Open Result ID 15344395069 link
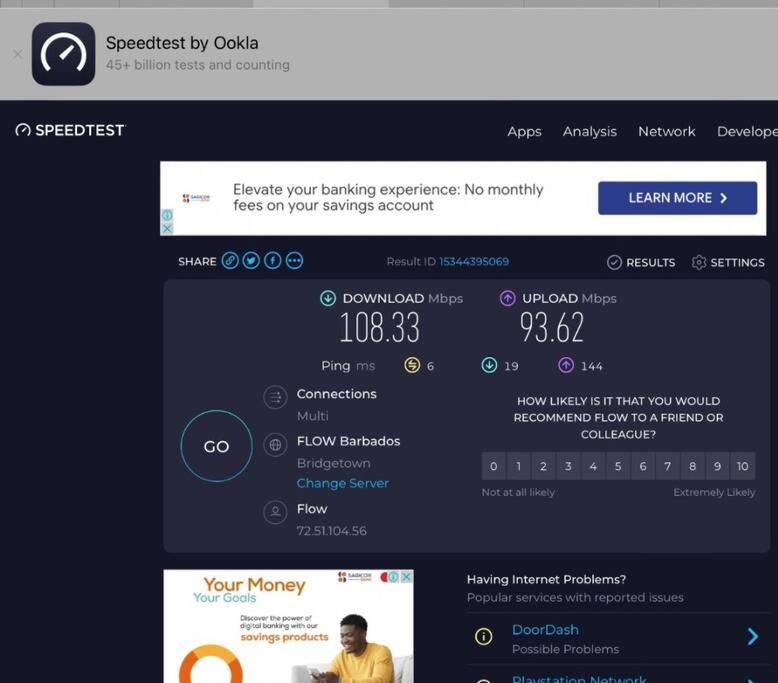 click(474, 261)
